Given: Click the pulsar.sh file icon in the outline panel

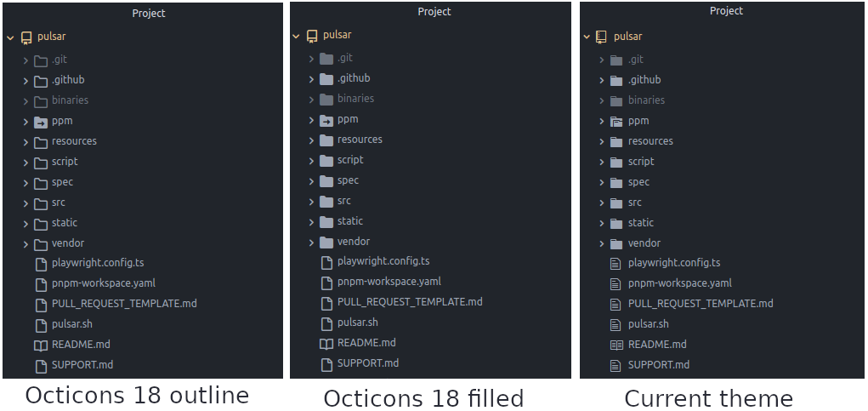Looking at the screenshot, I should (x=40, y=325).
